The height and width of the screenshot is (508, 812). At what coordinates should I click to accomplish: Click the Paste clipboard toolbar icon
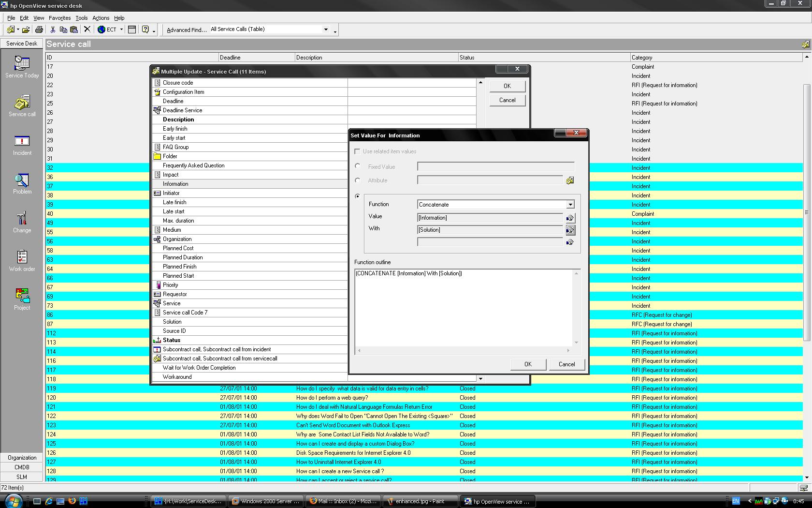(74, 30)
